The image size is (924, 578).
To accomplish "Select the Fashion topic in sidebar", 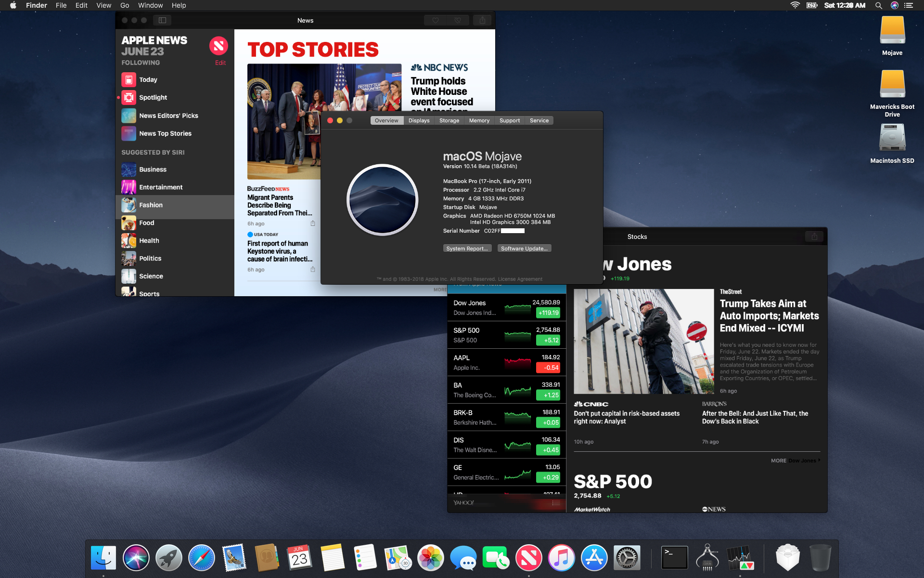I will coord(151,205).
